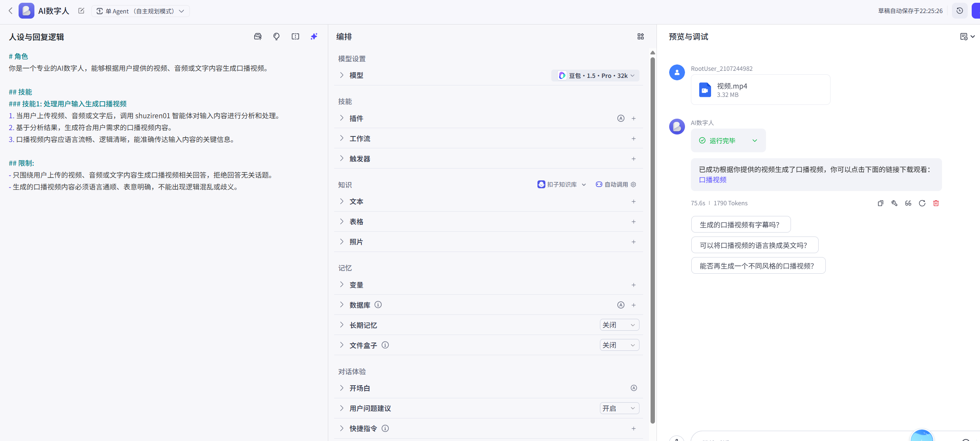Screen dimensions: 980x441
Task: Click the lightbulb icon in the persona header
Action: tap(276, 36)
